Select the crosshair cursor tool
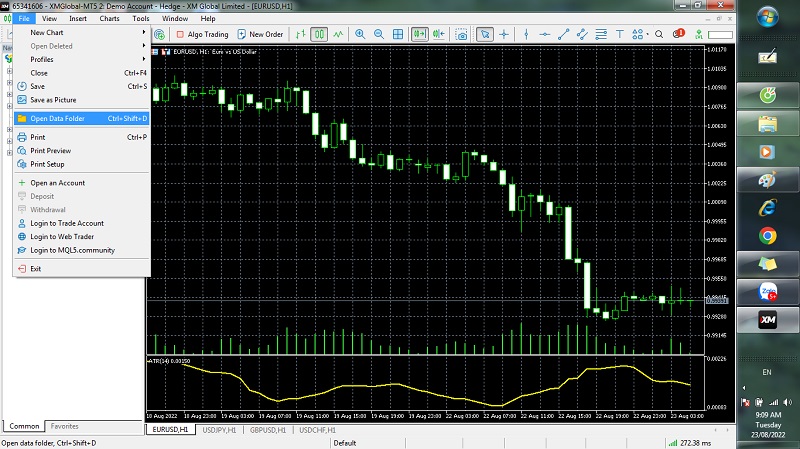This screenshot has height=449, width=800. 504,34
